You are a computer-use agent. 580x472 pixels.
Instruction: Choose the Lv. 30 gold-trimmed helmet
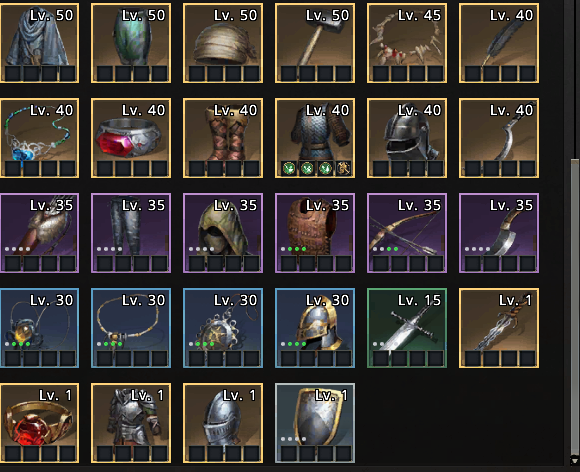315,328
